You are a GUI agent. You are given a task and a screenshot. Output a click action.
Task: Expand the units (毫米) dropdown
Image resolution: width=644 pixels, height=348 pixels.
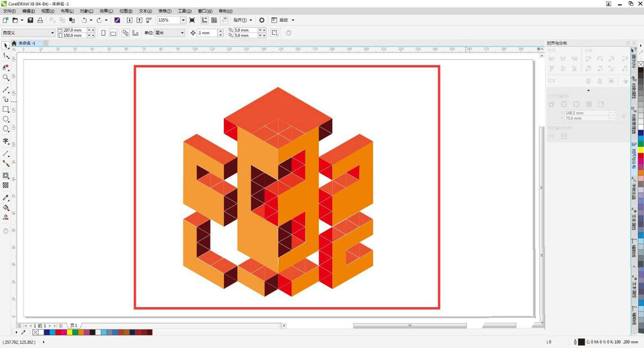point(182,33)
